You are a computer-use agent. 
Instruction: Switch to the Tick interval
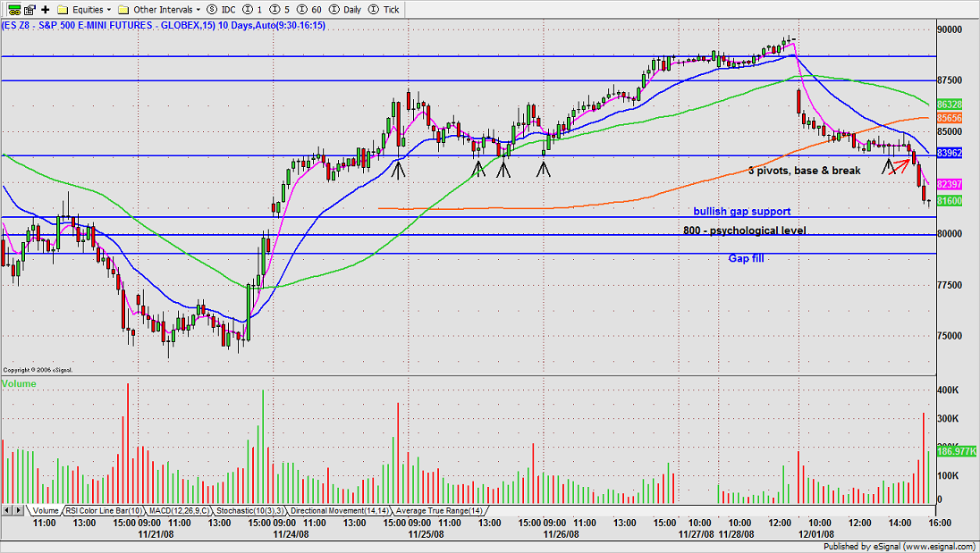point(384,9)
